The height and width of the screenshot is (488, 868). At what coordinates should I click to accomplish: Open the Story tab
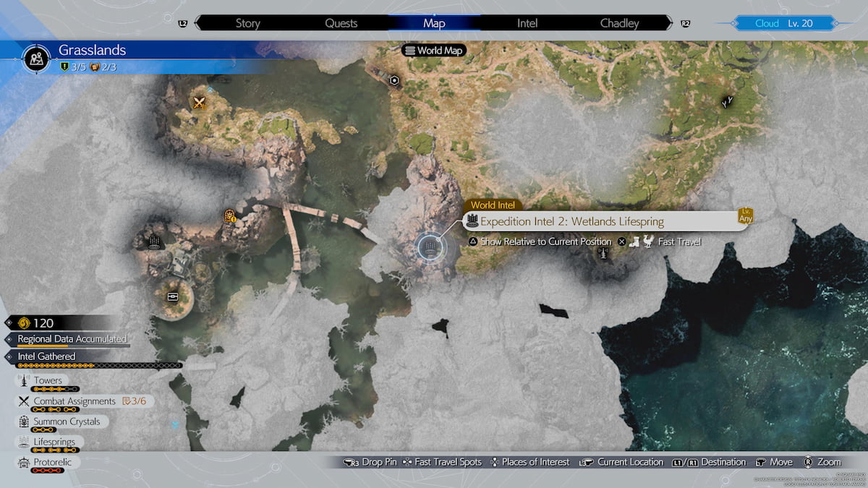point(247,23)
